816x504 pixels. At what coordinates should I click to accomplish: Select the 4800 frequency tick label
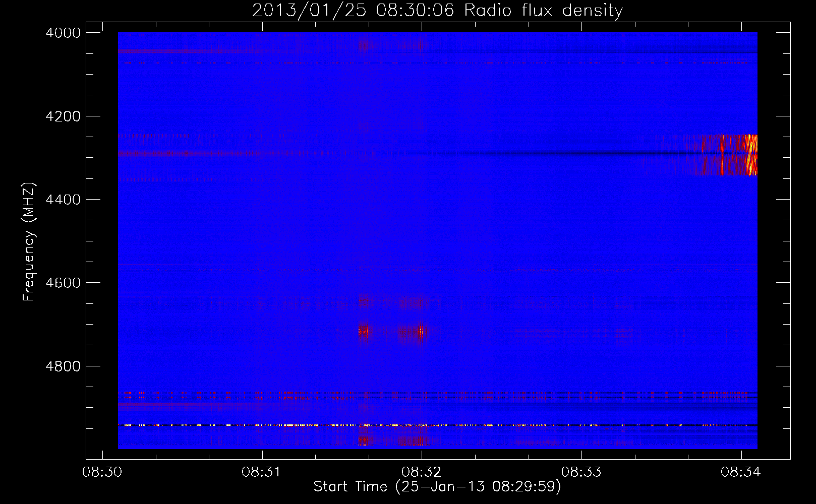[63, 366]
